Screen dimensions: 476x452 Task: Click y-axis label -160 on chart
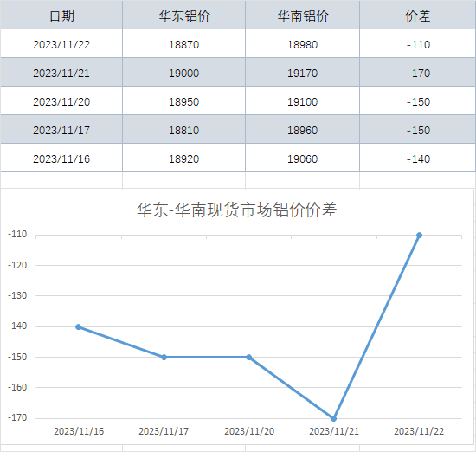(x=17, y=387)
